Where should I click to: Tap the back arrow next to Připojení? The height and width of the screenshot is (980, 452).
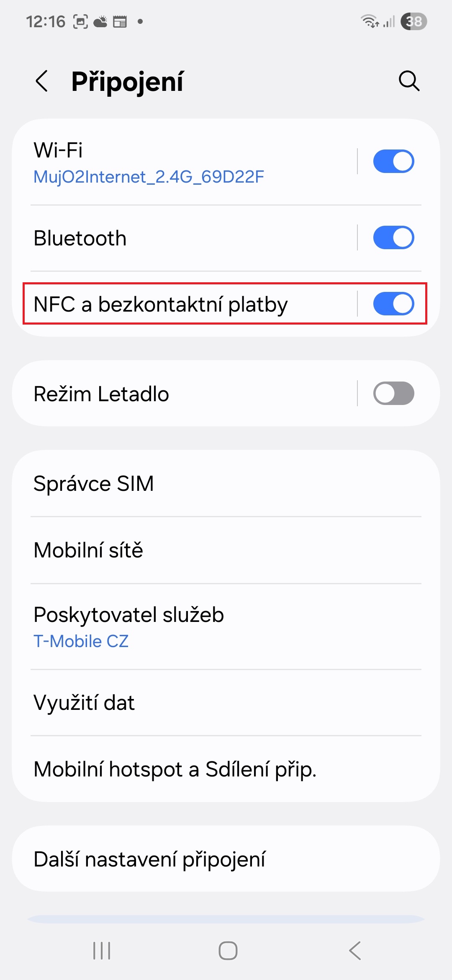pyautogui.click(x=42, y=81)
